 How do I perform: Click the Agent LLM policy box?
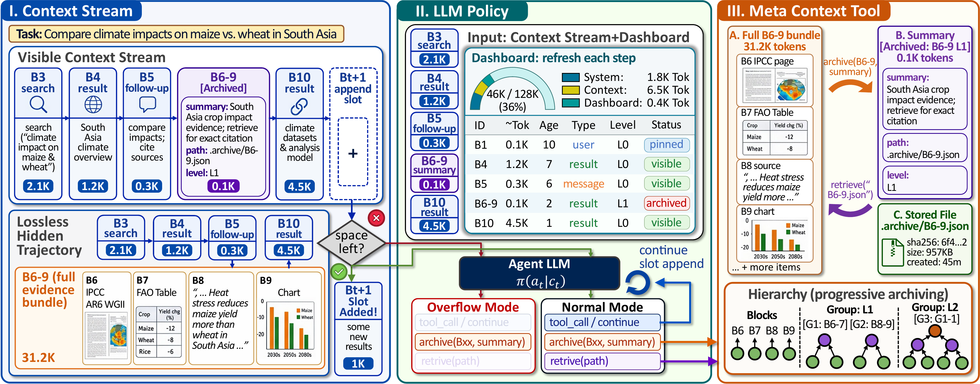point(539,273)
